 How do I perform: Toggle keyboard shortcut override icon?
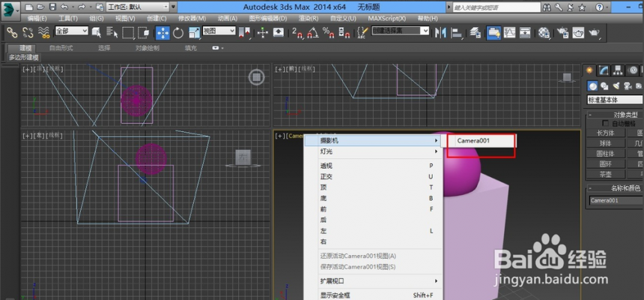click(x=278, y=32)
